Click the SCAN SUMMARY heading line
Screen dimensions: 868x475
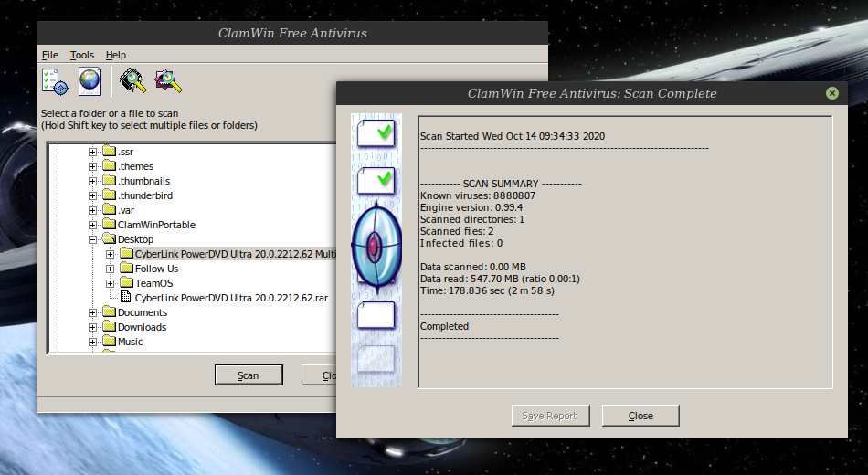click(501, 184)
